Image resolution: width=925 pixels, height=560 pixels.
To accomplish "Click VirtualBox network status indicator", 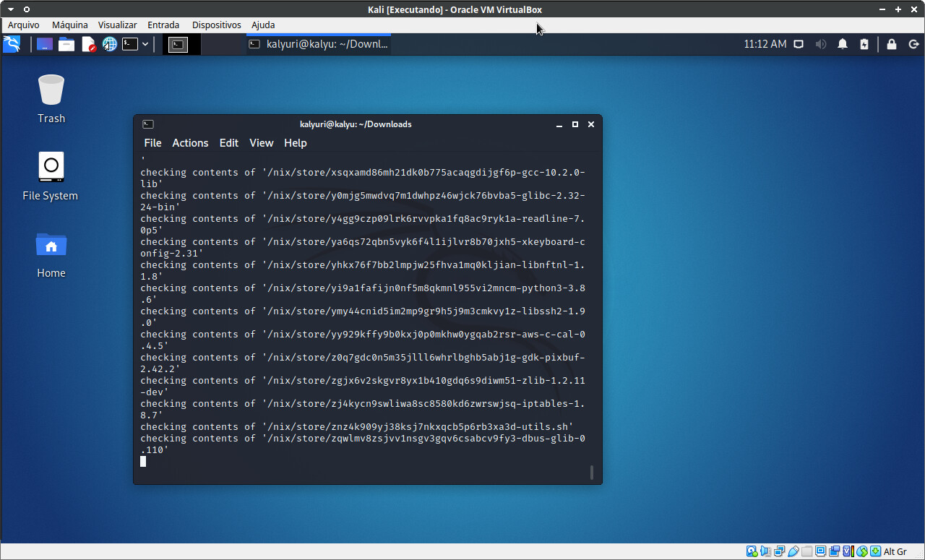I will tap(779, 551).
